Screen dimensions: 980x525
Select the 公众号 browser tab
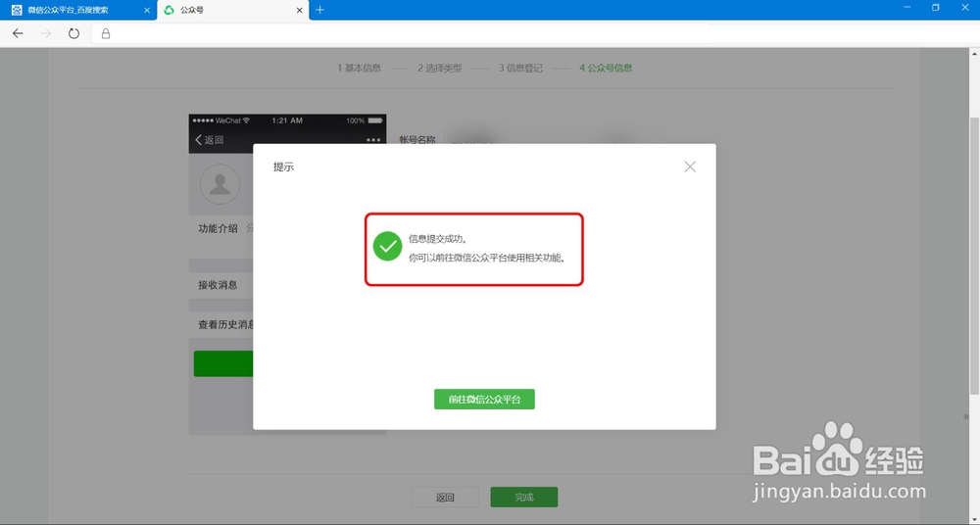pos(233,10)
